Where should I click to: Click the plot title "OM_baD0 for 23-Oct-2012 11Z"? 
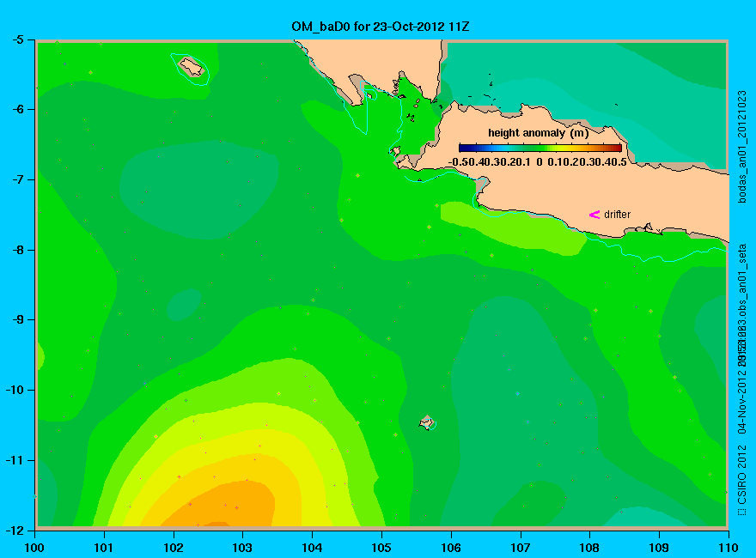(381, 27)
